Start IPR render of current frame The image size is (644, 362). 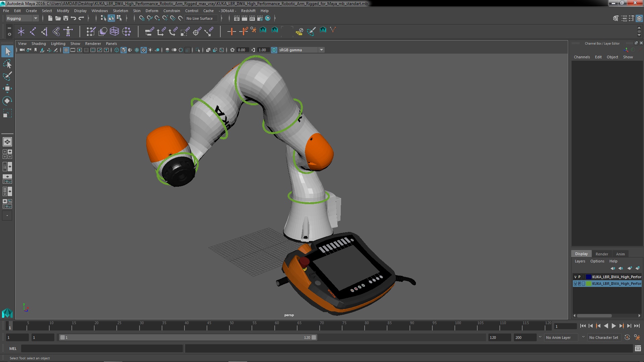click(252, 18)
